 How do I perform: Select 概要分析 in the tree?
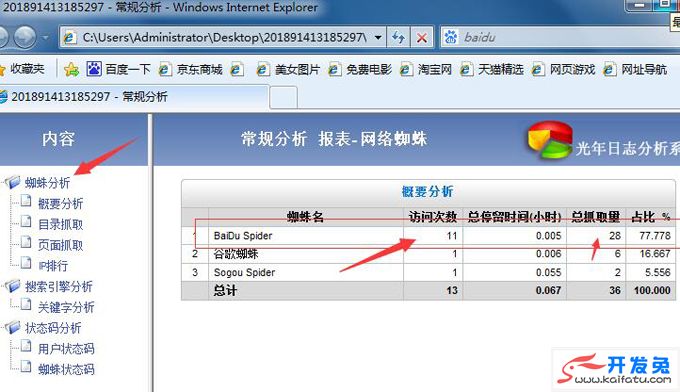point(60,203)
